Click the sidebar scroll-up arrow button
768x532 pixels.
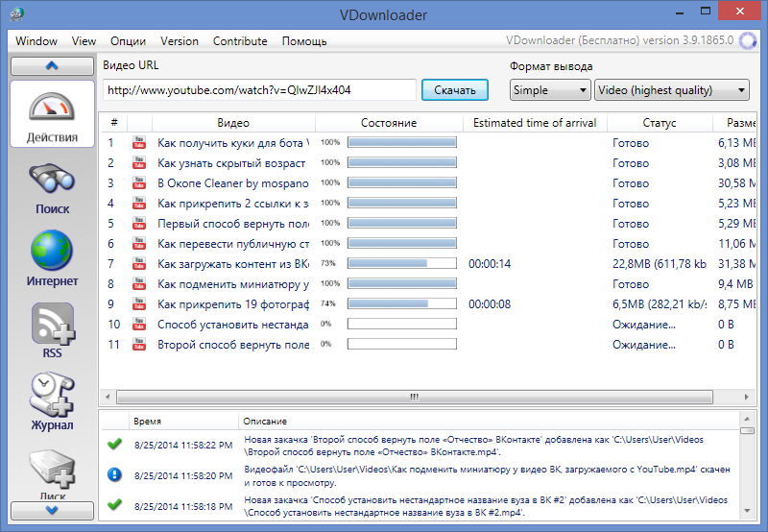pyautogui.click(x=52, y=65)
